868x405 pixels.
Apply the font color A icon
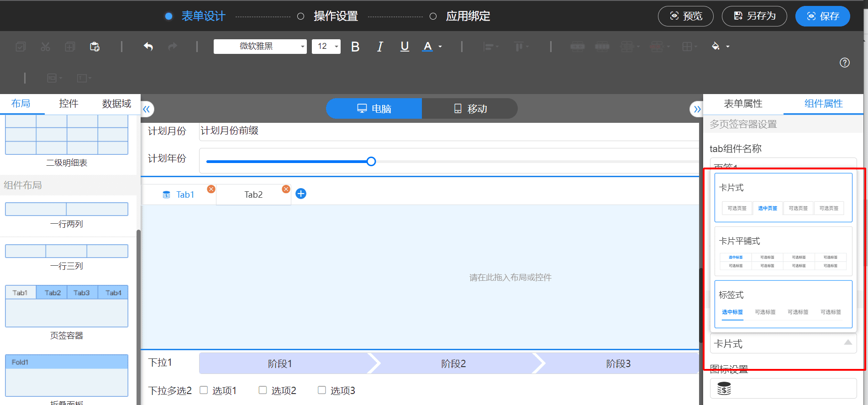point(427,47)
